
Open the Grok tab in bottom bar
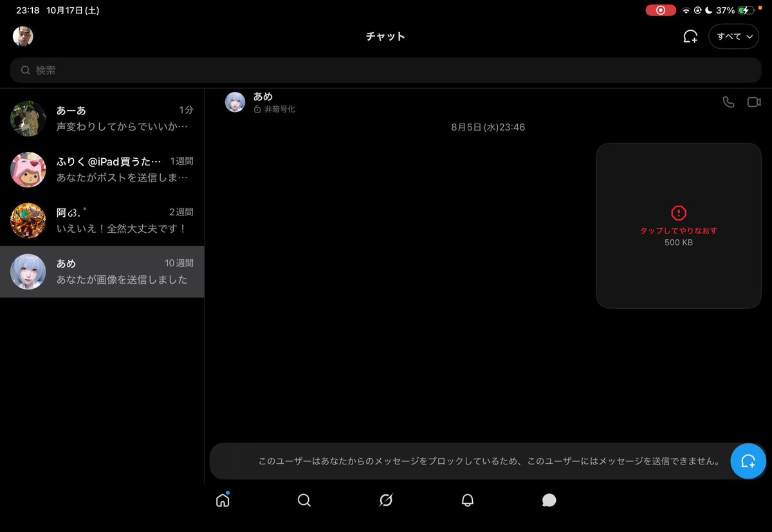[386, 500]
